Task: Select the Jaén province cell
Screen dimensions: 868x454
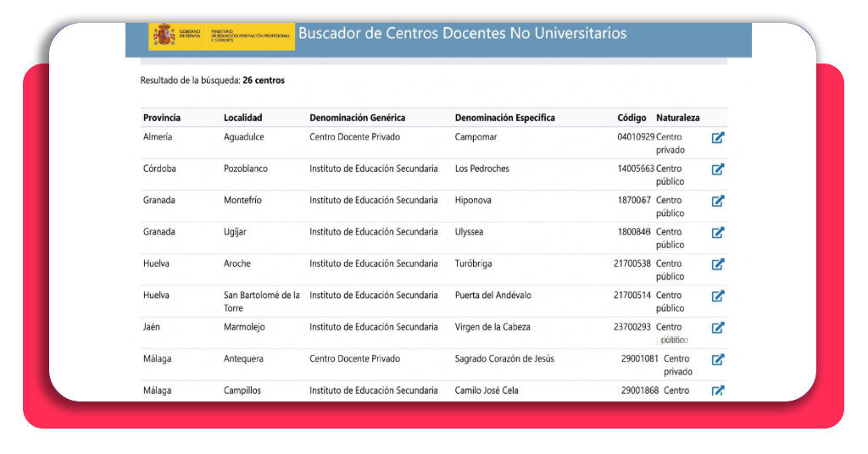Action: coord(151,327)
